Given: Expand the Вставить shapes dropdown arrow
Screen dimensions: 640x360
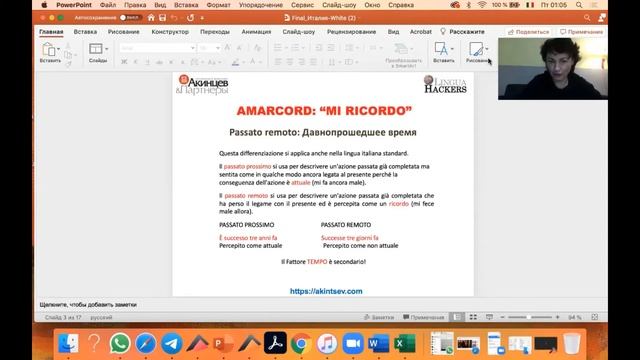Looking at the screenshot, I should [452, 49].
